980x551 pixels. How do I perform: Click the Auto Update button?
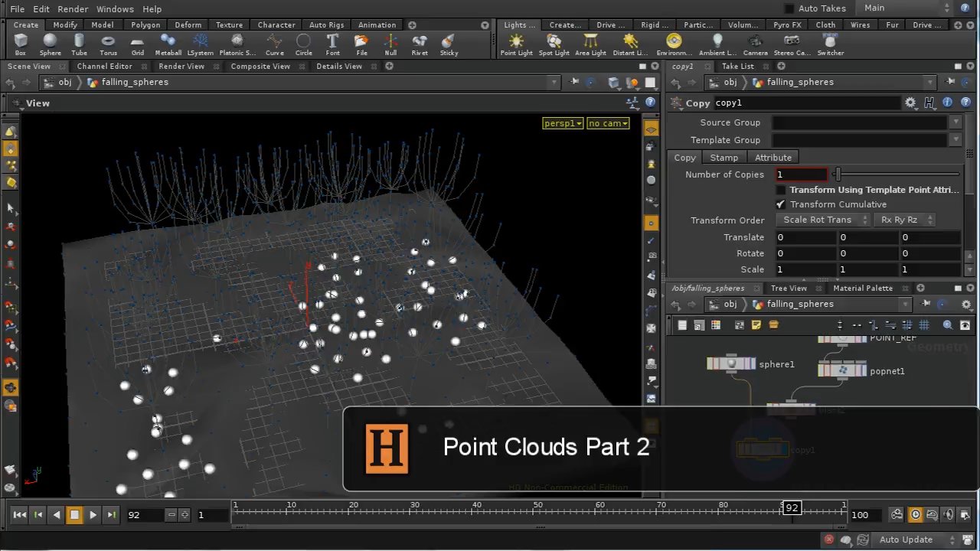(x=906, y=540)
